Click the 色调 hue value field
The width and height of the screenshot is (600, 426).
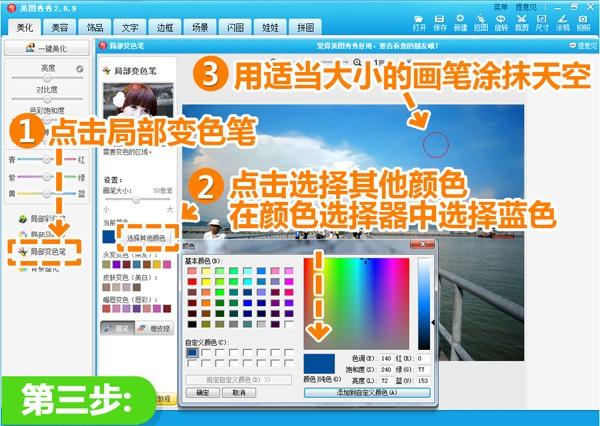[x=386, y=359]
